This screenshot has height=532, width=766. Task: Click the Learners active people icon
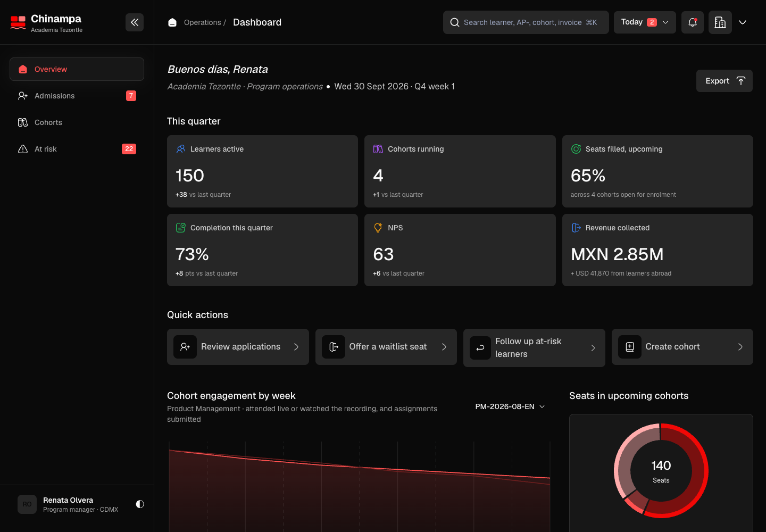[181, 149]
